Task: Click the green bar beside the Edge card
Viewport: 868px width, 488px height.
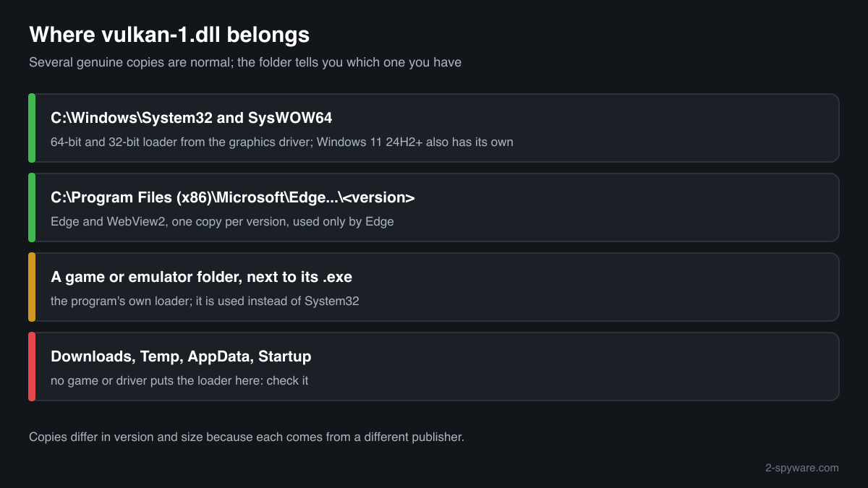Action: pyautogui.click(x=32, y=207)
